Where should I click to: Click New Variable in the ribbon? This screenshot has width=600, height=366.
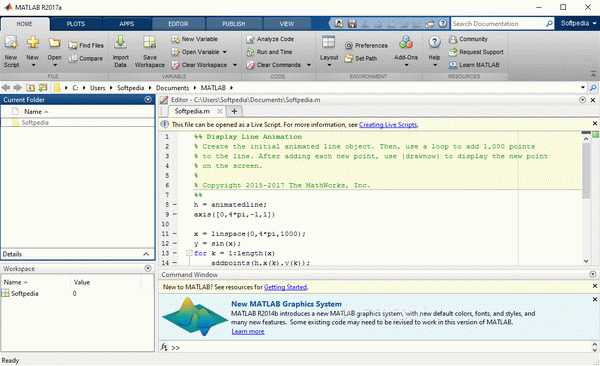point(194,39)
